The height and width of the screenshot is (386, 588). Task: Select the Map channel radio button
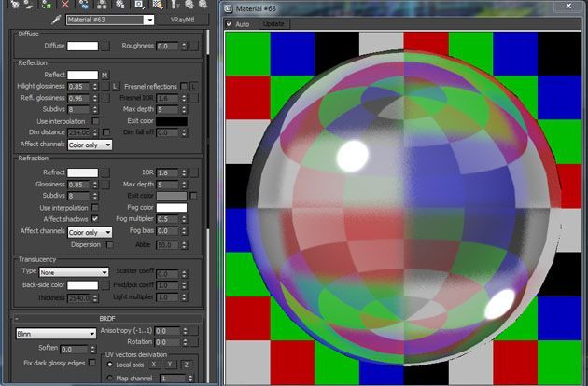tap(109, 378)
